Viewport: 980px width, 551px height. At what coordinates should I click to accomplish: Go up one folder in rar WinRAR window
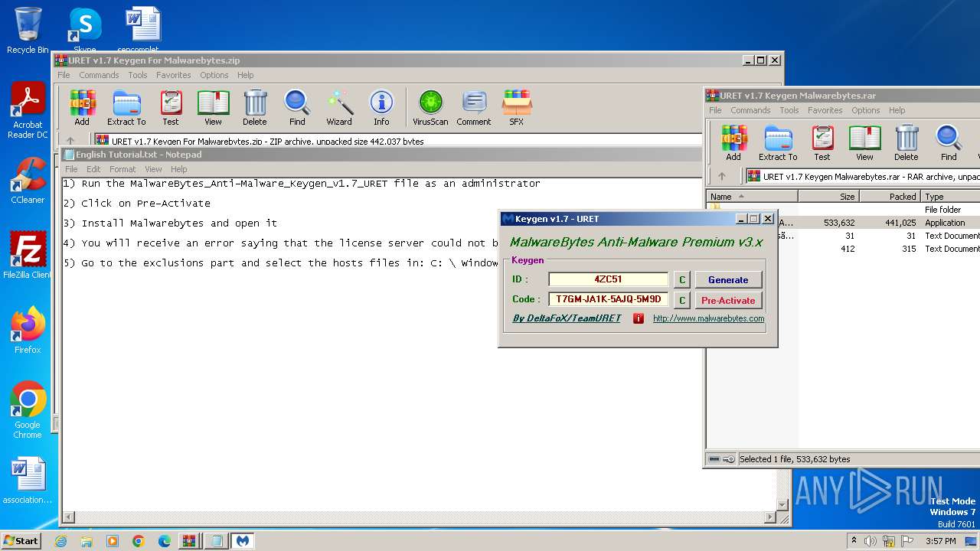(x=721, y=176)
